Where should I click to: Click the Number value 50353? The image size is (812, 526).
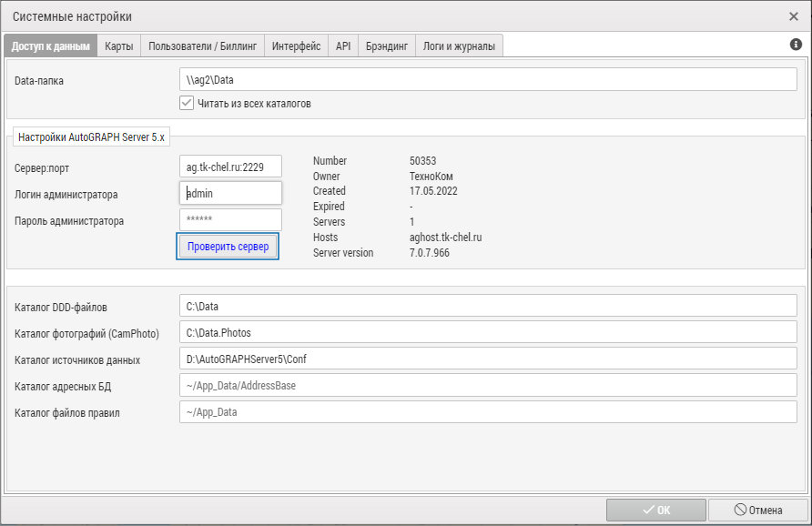pos(422,160)
